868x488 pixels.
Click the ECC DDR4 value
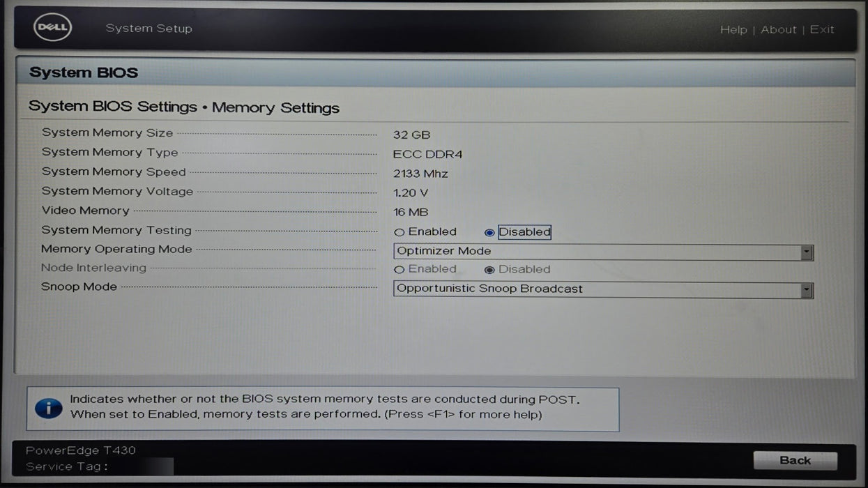pos(427,155)
